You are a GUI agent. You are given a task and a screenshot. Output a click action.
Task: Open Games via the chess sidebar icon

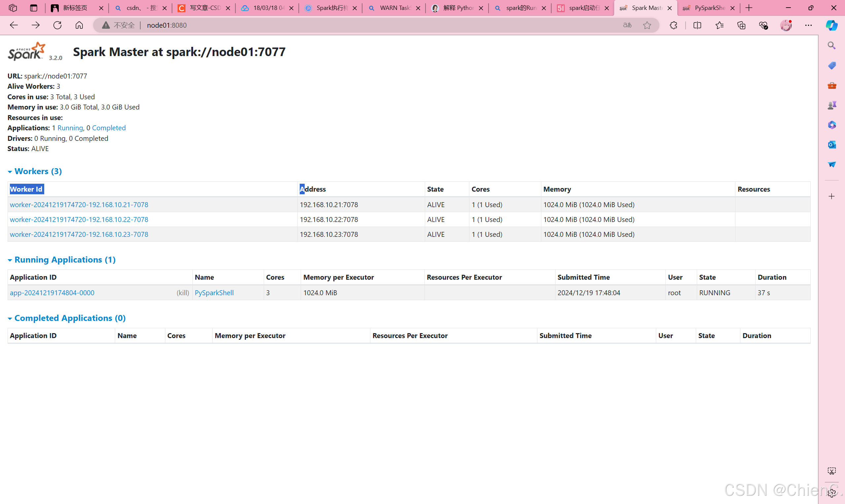[832, 105]
